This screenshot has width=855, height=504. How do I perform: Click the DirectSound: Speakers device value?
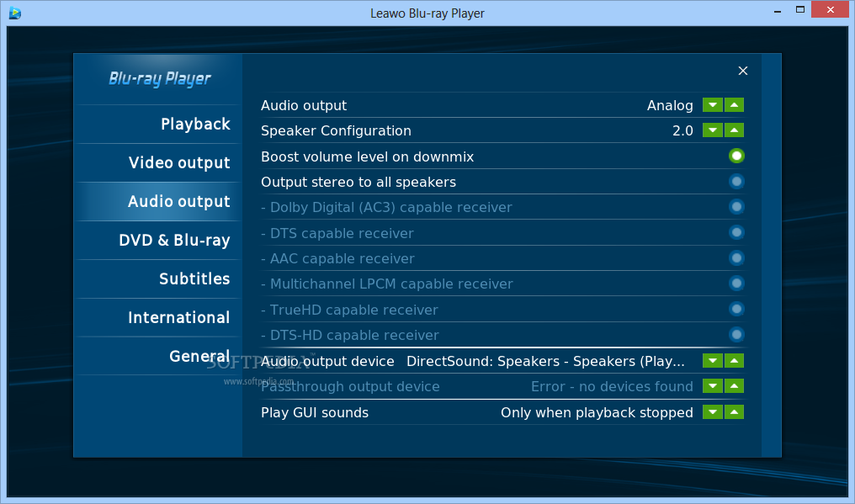(x=545, y=361)
